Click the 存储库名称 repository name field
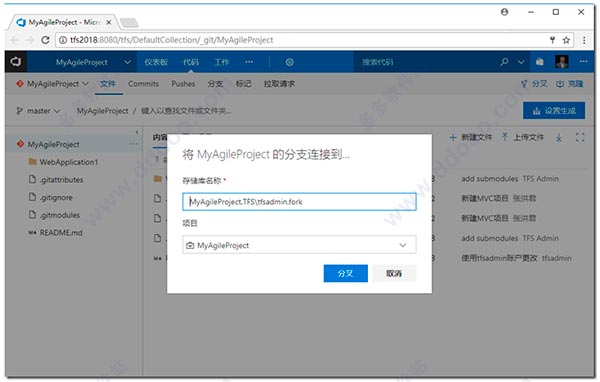The width and height of the screenshot is (600, 382). tap(299, 202)
